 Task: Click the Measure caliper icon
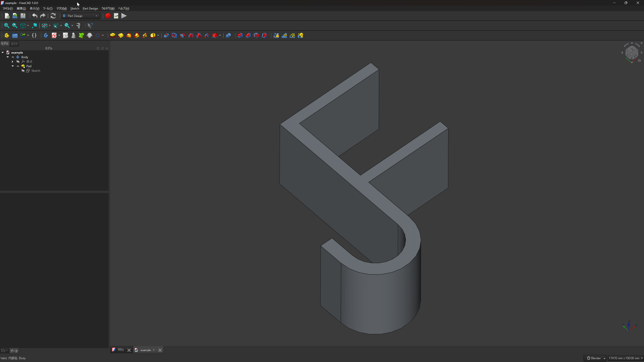78,25
